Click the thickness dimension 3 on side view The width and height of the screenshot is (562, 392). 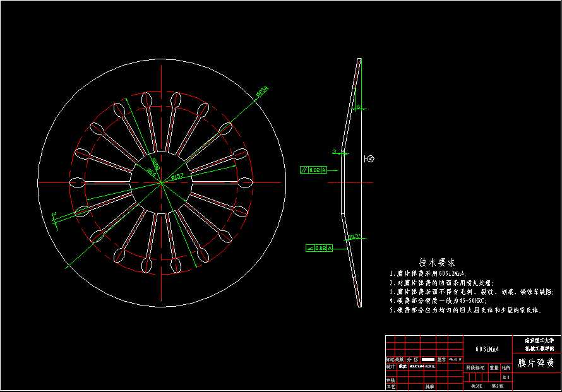(x=334, y=151)
